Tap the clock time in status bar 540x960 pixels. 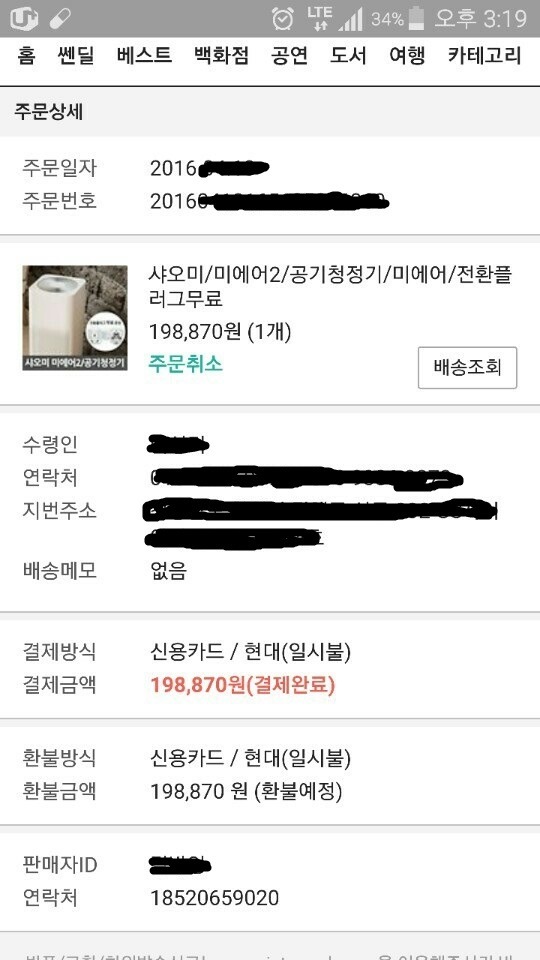[481, 18]
